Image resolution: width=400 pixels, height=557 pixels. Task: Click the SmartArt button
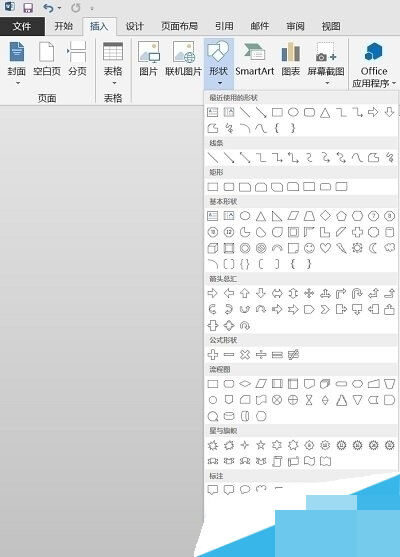click(x=254, y=59)
